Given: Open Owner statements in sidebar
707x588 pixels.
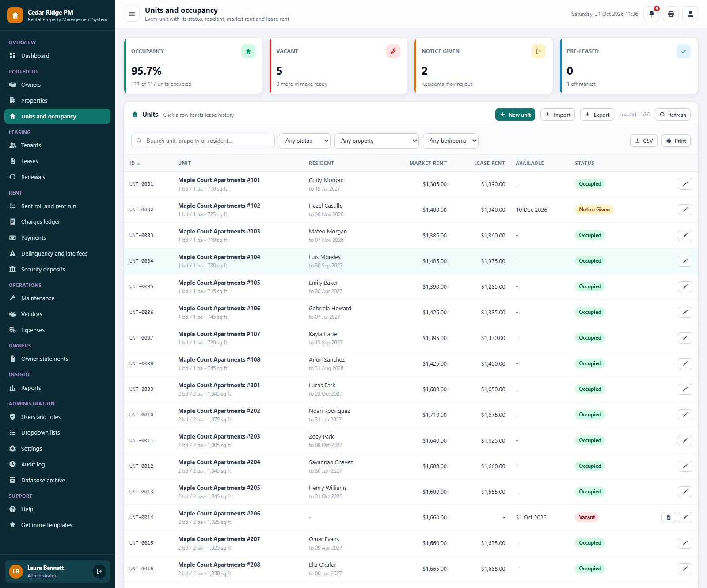Looking at the screenshot, I should tap(57, 359).
